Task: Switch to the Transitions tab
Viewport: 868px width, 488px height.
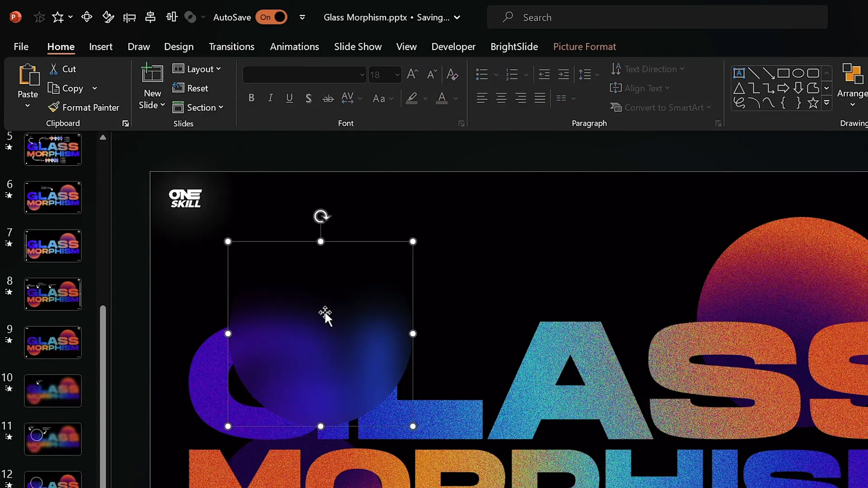Action: coord(231,47)
